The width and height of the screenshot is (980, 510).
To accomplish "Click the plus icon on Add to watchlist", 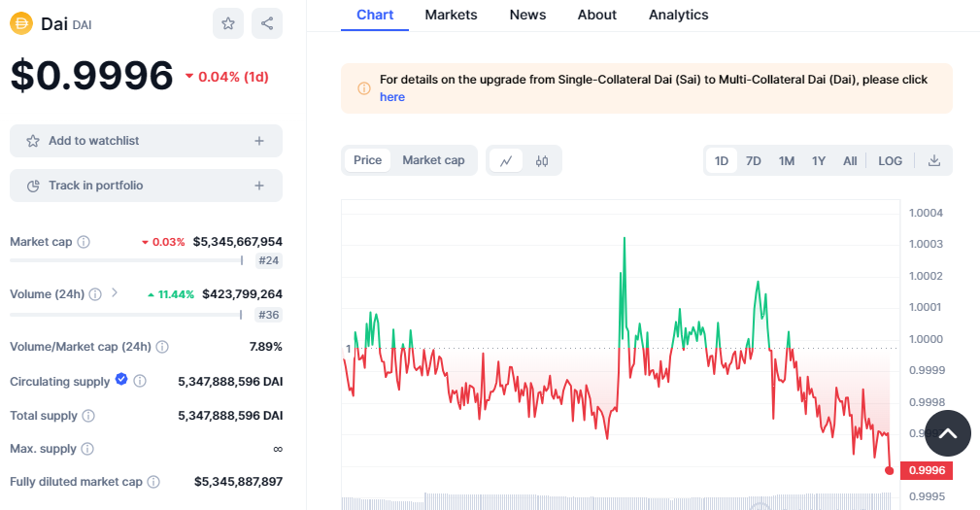I will tap(259, 141).
